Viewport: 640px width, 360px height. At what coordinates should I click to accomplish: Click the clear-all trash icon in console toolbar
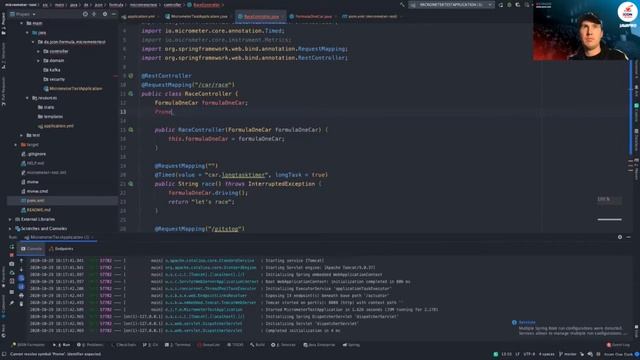(x=21, y=304)
